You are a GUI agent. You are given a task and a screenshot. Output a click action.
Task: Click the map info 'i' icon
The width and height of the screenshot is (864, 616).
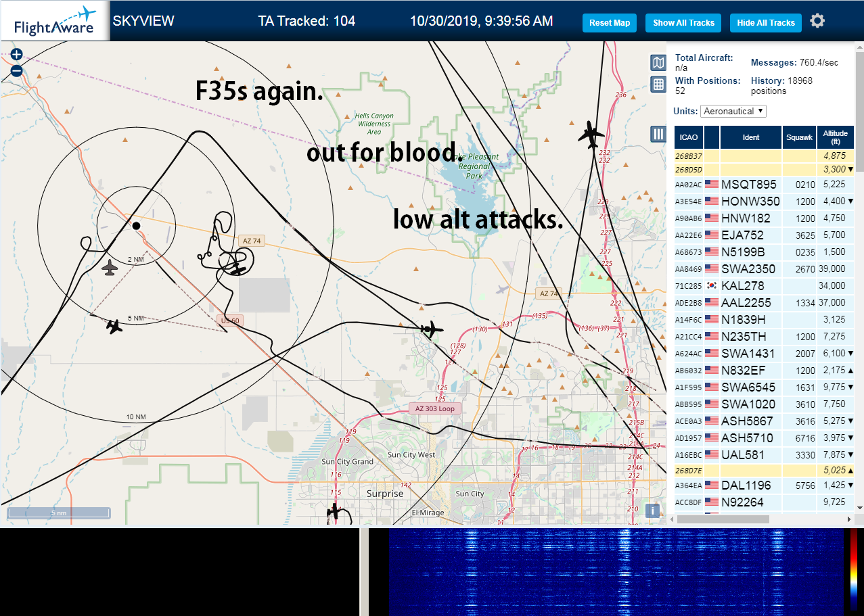653,511
